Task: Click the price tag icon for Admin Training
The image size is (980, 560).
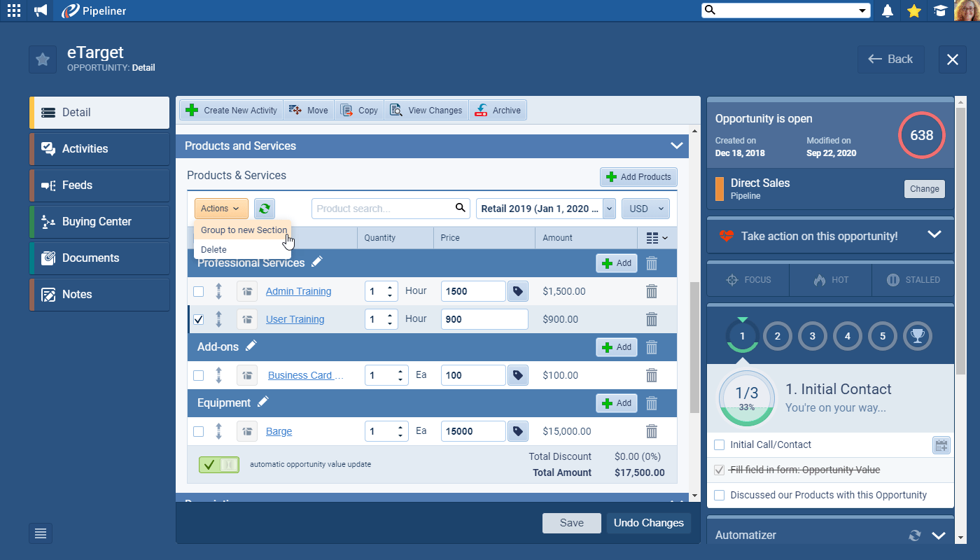Action: pyautogui.click(x=517, y=291)
